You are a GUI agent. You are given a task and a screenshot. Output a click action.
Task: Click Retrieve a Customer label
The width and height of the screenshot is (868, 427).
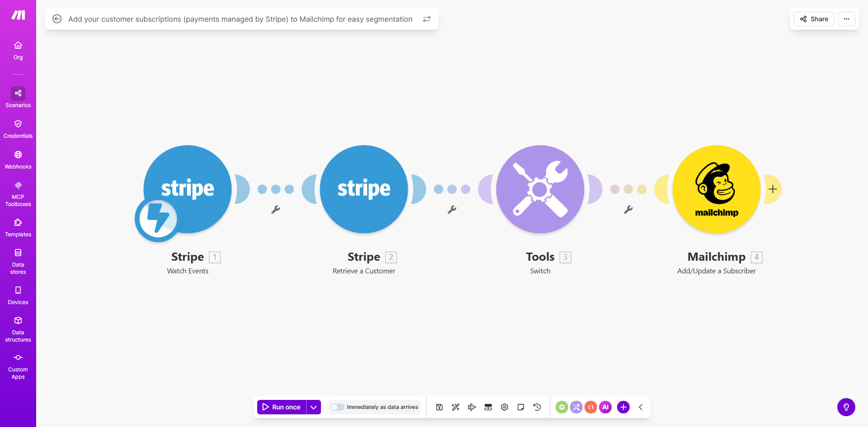pos(364,271)
